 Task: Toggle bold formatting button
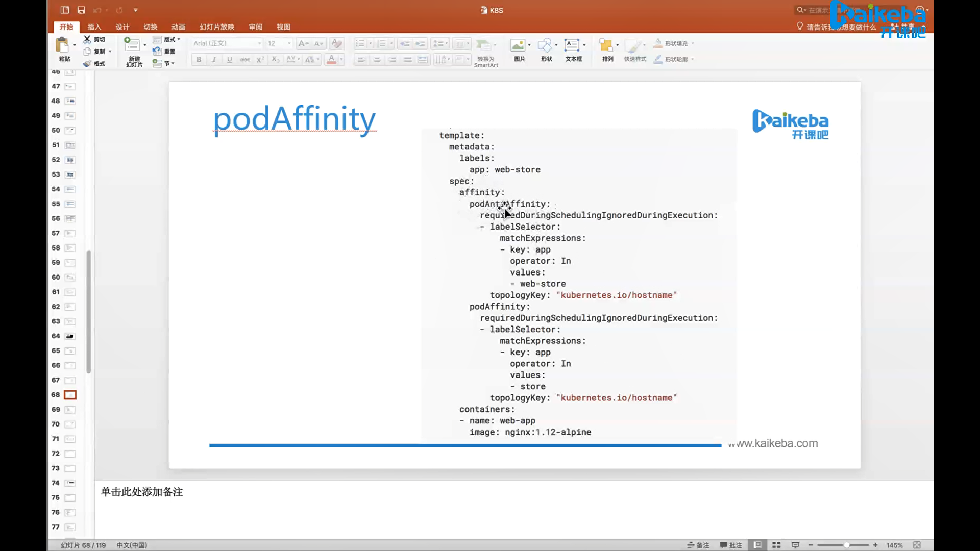199,60
